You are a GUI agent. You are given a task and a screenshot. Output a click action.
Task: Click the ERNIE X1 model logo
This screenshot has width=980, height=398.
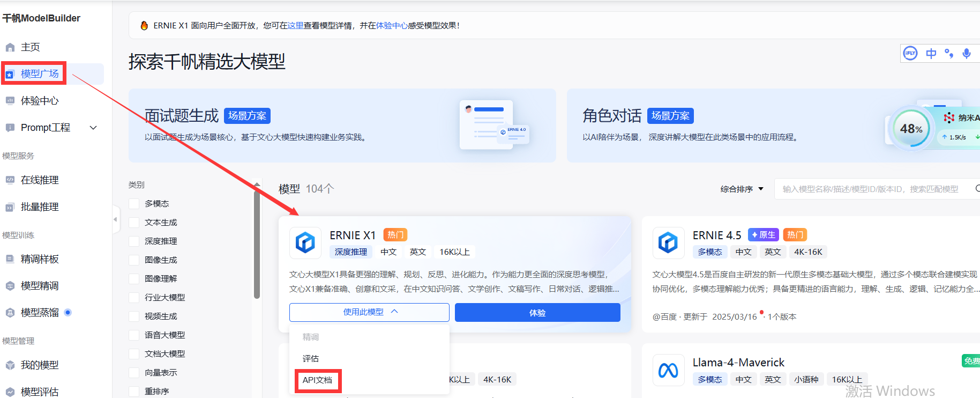(x=305, y=243)
